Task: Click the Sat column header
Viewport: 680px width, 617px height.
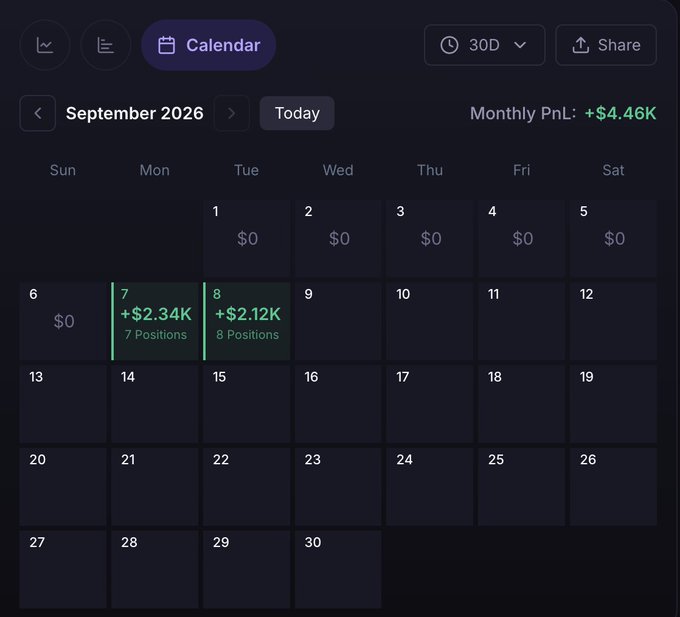Action: pos(613,170)
